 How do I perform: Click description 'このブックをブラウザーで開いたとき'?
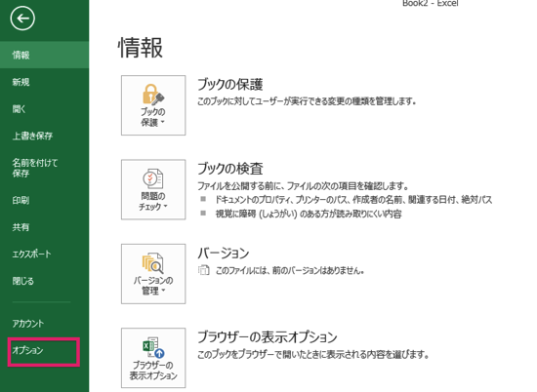(313, 354)
